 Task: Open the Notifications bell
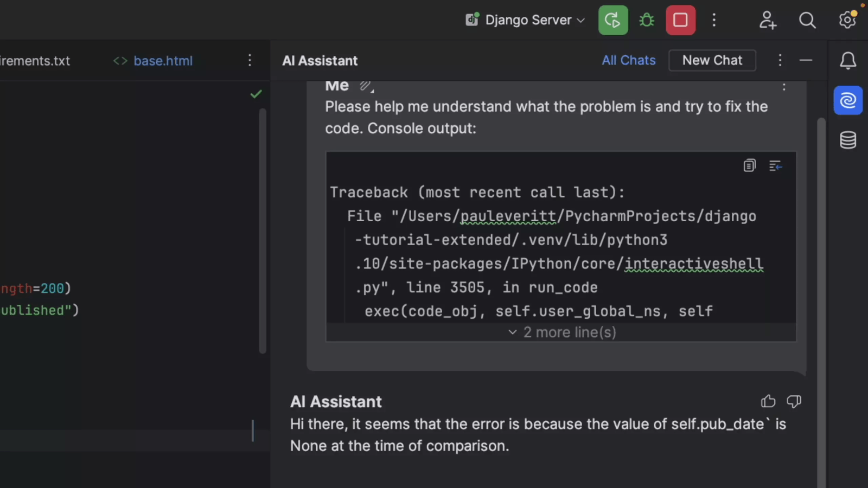847,61
